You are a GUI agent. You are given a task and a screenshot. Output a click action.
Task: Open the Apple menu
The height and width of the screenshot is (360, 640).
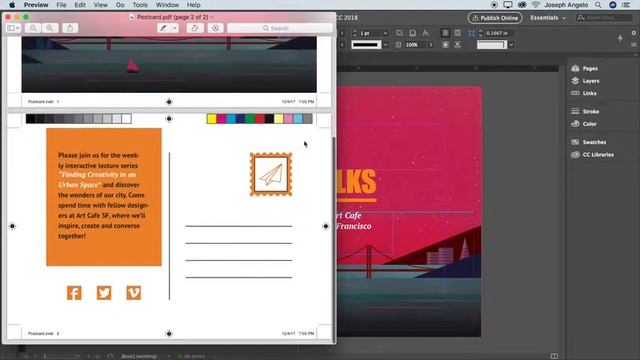pos(12,5)
